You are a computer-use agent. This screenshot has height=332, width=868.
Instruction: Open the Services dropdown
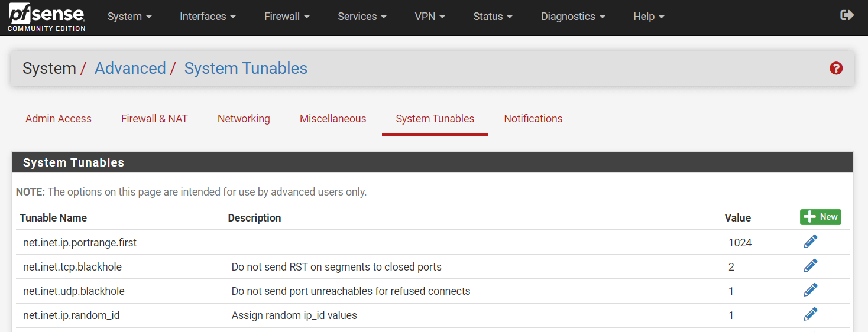click(x=362, y=17)
